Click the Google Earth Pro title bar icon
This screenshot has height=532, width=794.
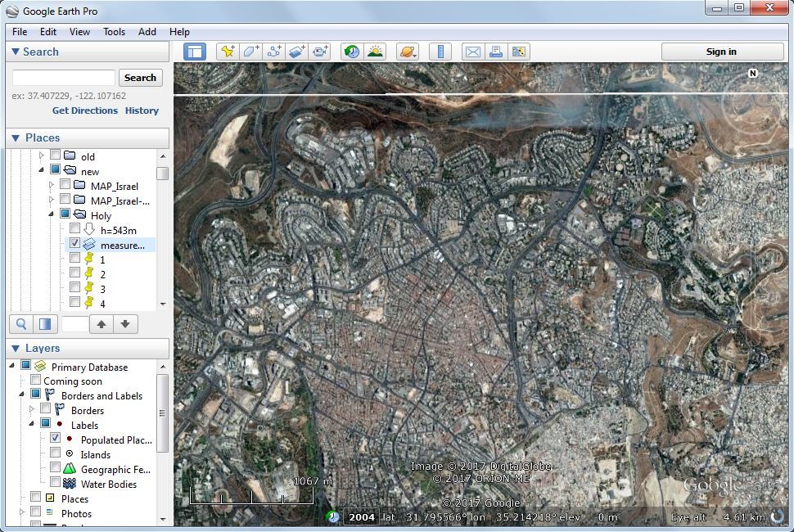[x=12, y=11]
